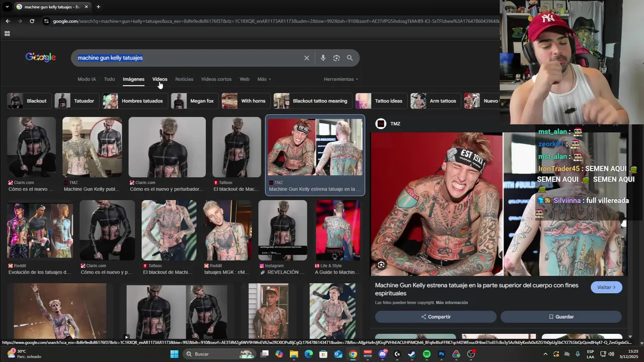Click the Visitar button
The width and height of the screenshot is (644, 362).
(606, 287)
